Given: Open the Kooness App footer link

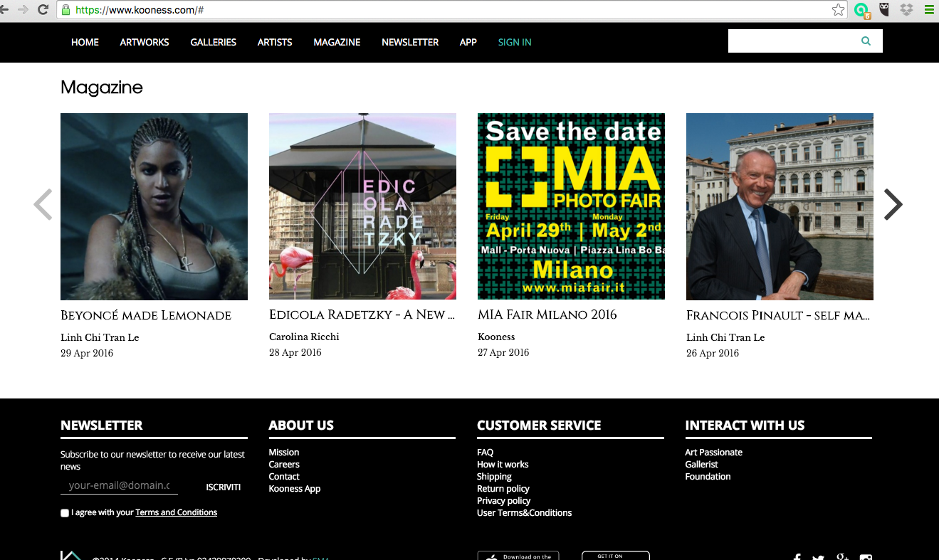Looking at the screenshot, I should pos(295,489).
